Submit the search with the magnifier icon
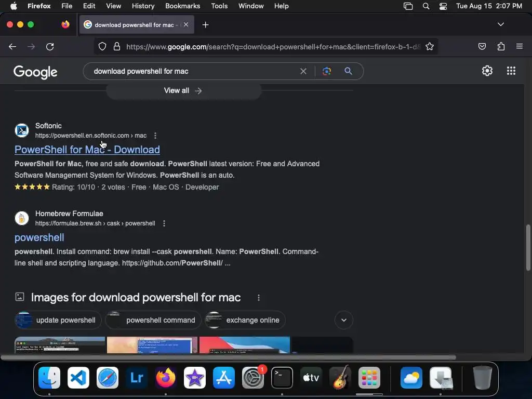Screen dimensions: 532x399 pyautogui.click(x=348, y=71)
